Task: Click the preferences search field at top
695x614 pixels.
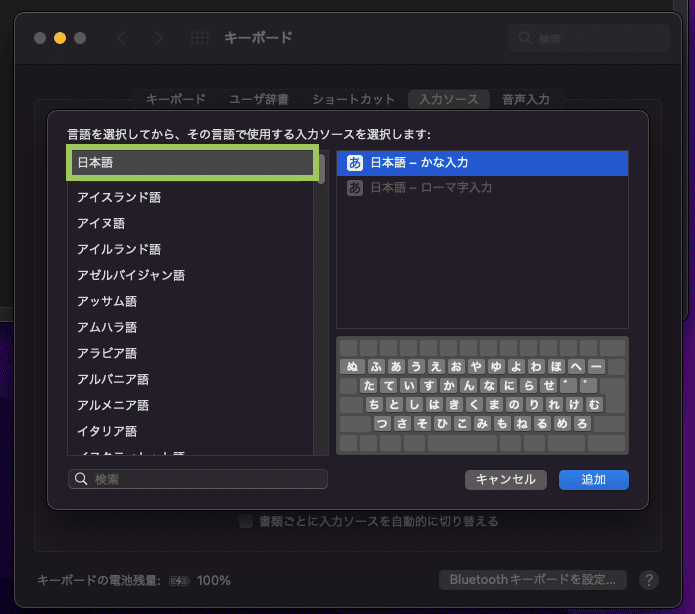Action: (x=589, y=39)
